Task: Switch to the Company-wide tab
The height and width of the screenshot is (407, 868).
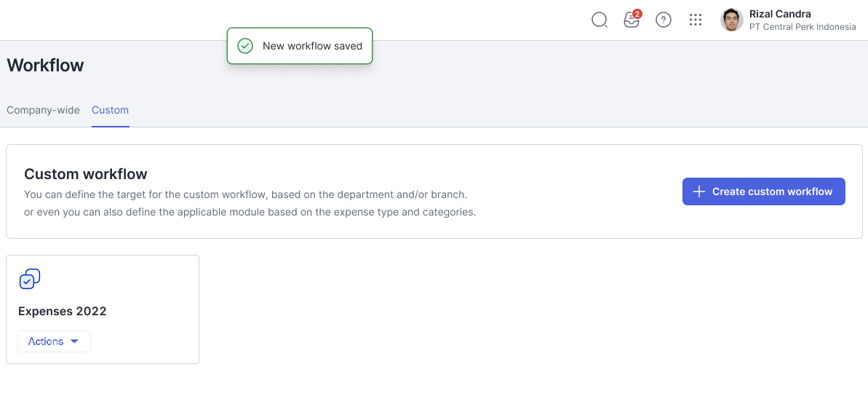Action: 43,110
